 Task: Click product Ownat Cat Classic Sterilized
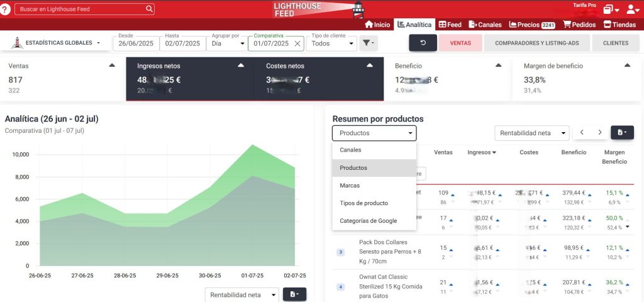click(x=391, y=287)
